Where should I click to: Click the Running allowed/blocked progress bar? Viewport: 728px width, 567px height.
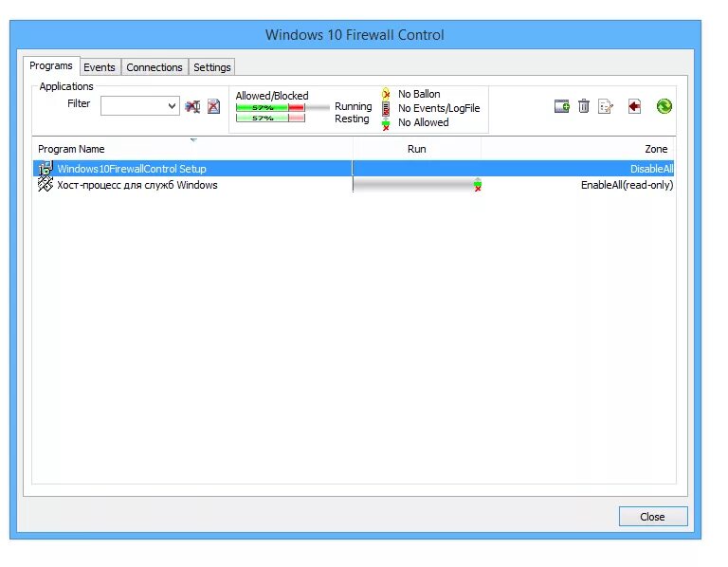pyautogui.click(x=282, y=107)
